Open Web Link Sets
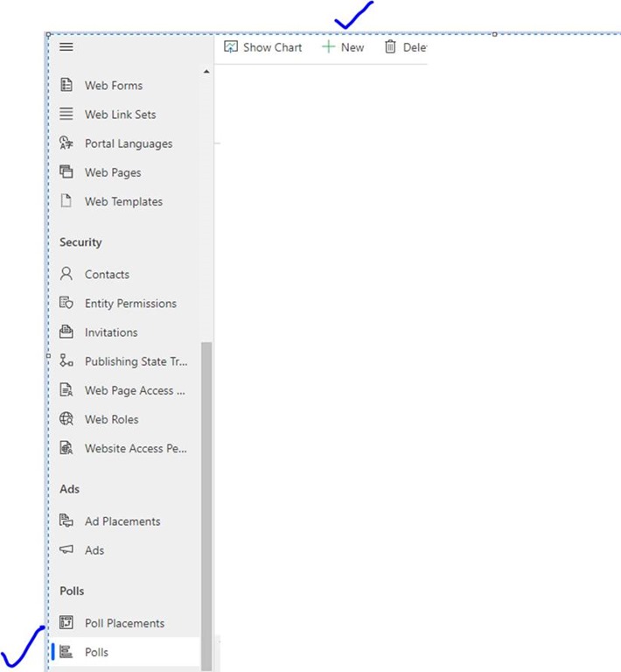This screenshot has width=621, height=672. pyautogui.click(x=120, y=115)
